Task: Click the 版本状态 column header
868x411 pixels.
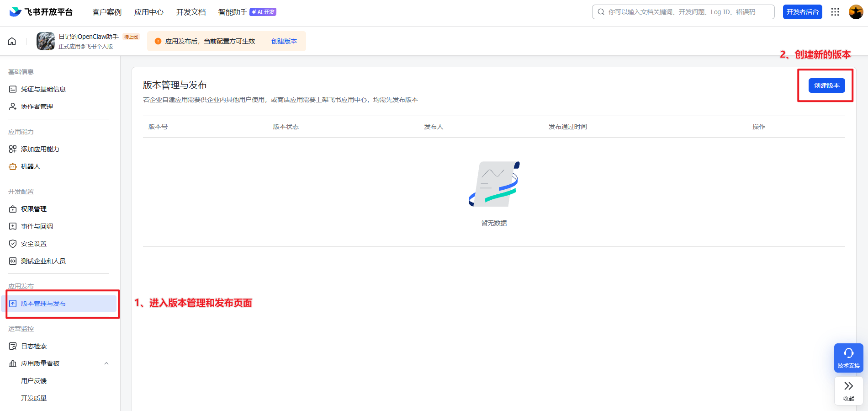Action: [286, 127]
